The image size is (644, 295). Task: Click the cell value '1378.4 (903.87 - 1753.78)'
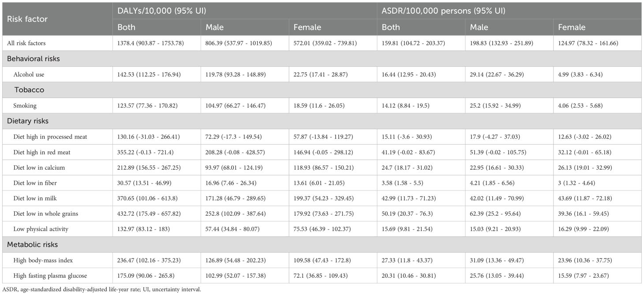pyautogui.click(x=150, y=43)
